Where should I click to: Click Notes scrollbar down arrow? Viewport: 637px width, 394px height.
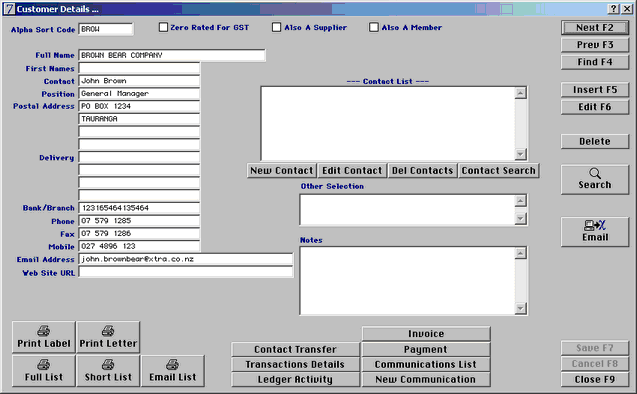click(520, 308)
